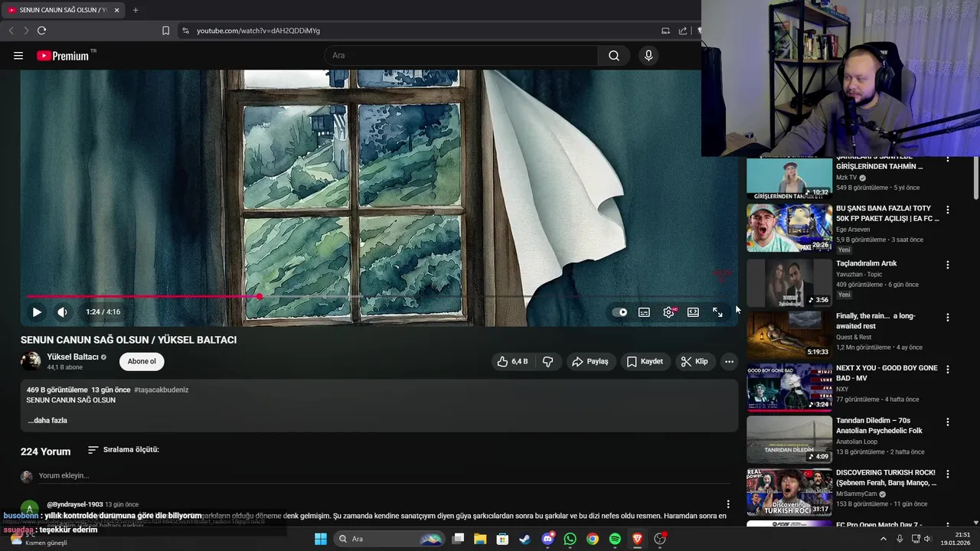Screen dimensions: 980x551
Task: Open WhatsApp from the taskbar
Action: click(x=570, y=539)
